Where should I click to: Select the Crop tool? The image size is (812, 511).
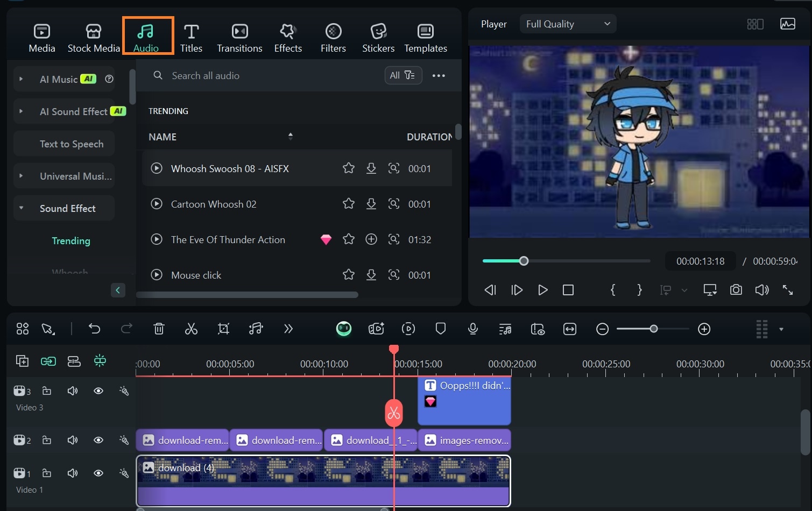(223, 329)
